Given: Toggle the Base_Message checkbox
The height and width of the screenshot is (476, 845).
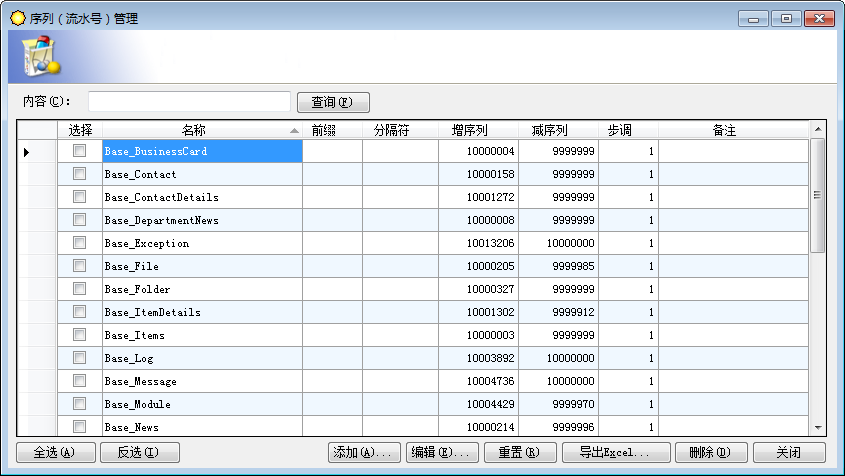Looking at the screenshot, I should (x=79, y=381).
